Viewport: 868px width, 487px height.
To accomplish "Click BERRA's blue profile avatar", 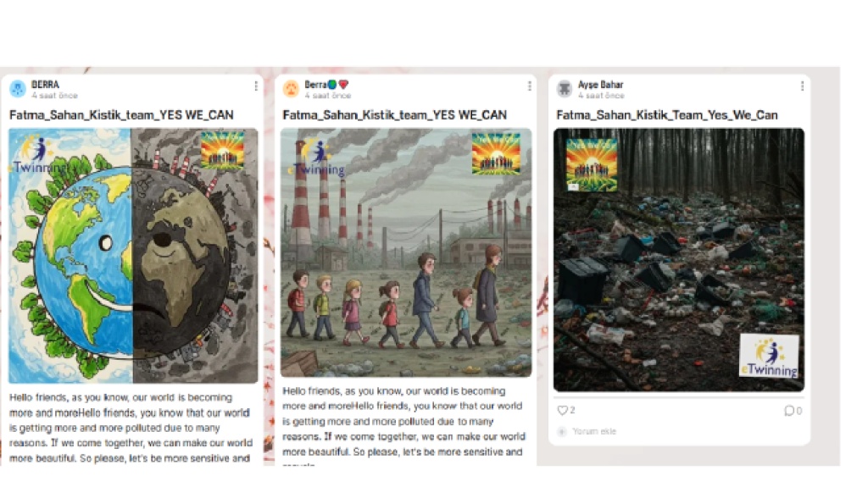I will click(x=18, y=89).
